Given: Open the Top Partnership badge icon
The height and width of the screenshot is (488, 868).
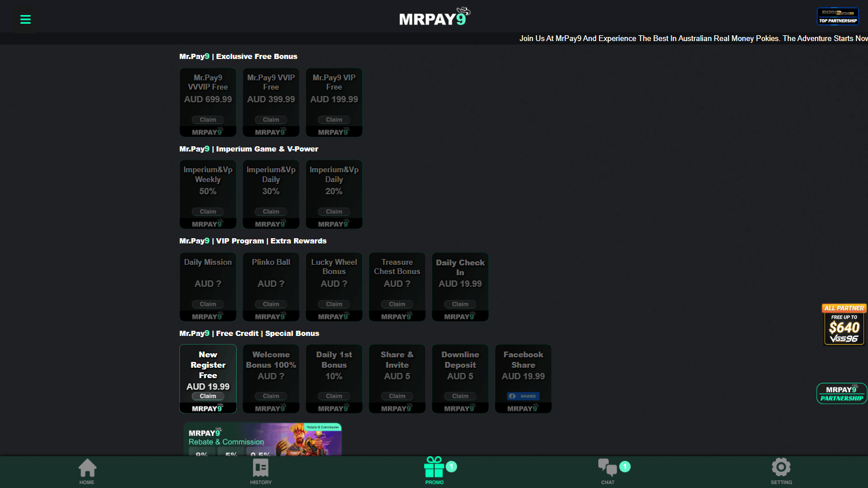Looking at the screenshot, I should 838,16.
